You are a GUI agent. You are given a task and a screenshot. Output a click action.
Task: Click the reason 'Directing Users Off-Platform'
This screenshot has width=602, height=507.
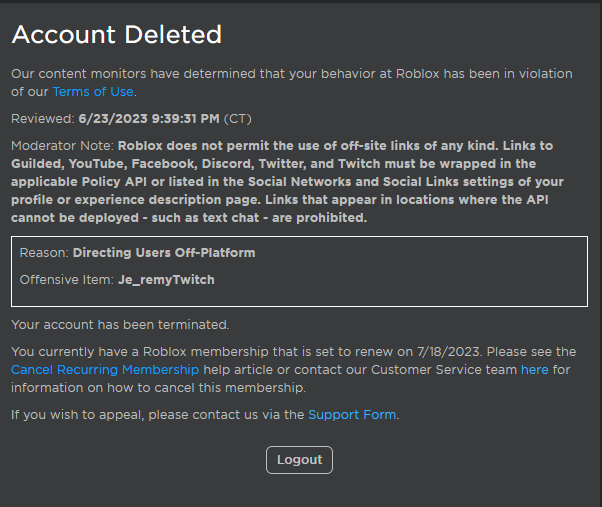click(164, 253)
